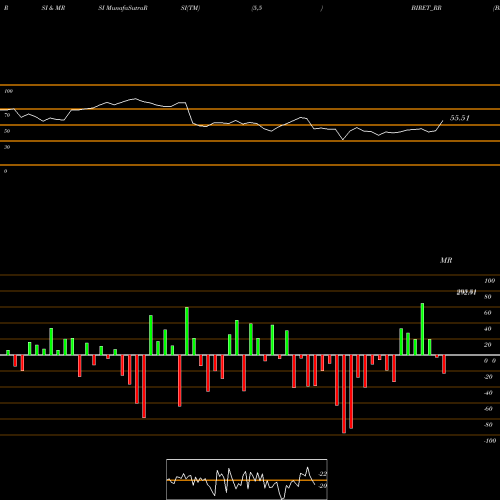
Task: Click the 292.91 value label
Action: tap(466, 292)
